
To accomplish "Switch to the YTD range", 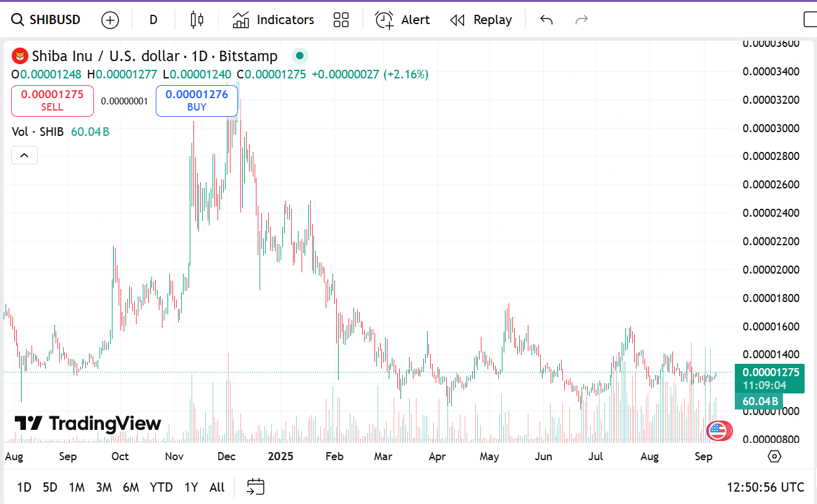I will click(x=161, y=487).
